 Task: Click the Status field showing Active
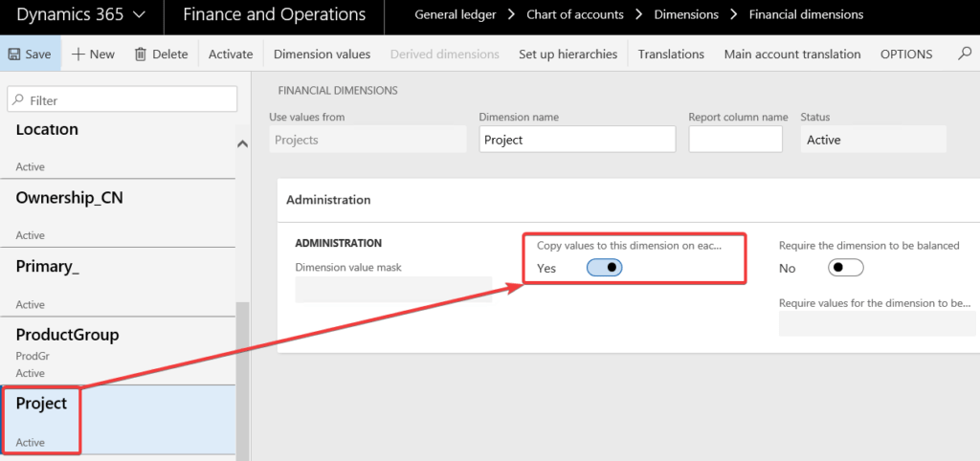[873, 140]
